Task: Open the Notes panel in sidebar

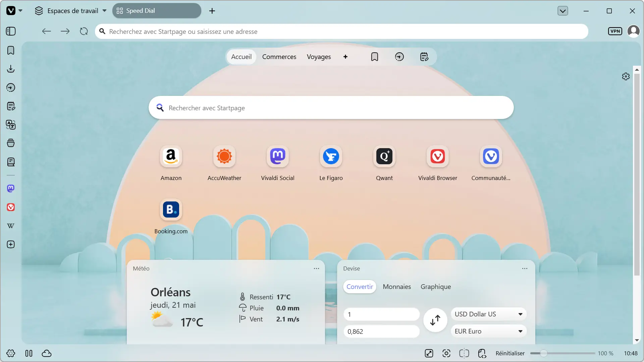Action: [x=11, y=106]
